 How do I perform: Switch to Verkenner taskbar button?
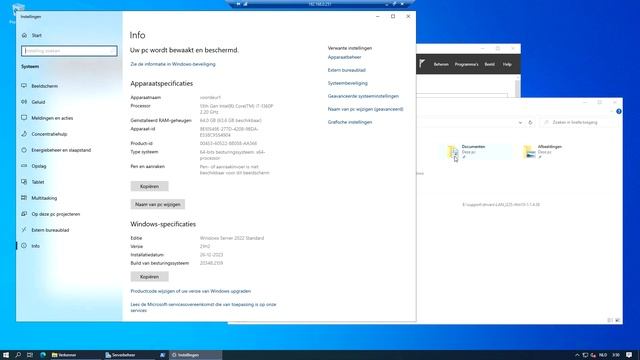[75, 355]
